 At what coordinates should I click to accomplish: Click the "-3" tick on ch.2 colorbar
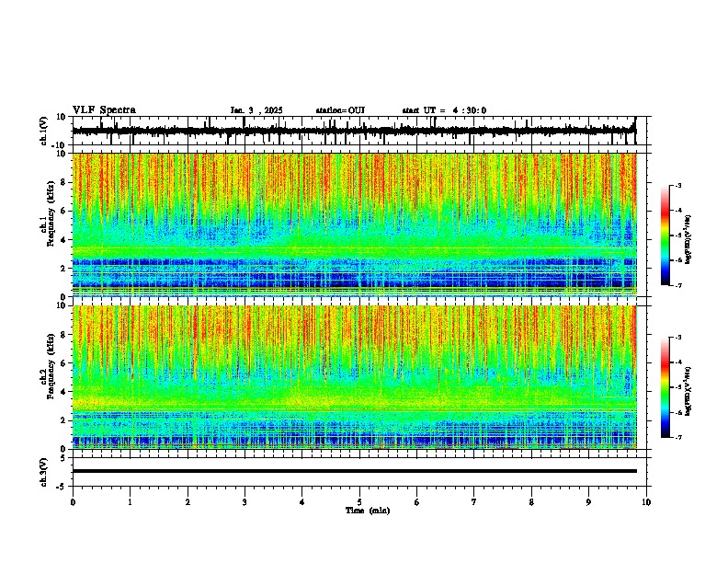(678, 338)
